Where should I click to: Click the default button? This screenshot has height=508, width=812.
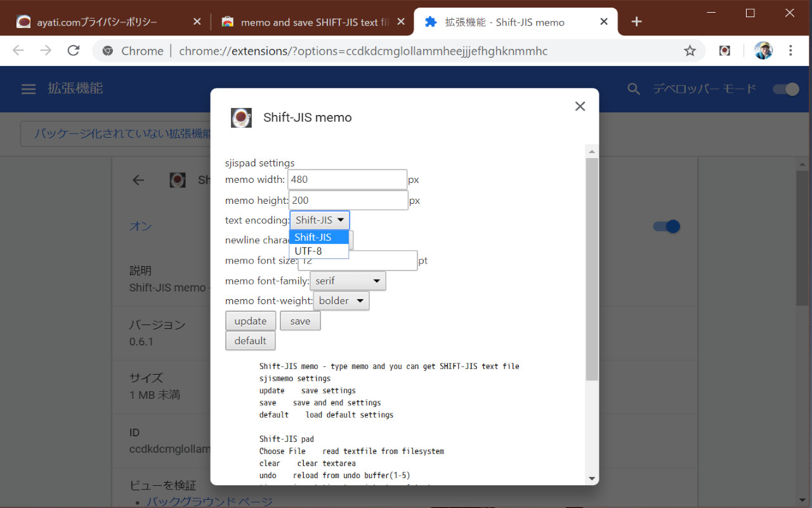251,340
